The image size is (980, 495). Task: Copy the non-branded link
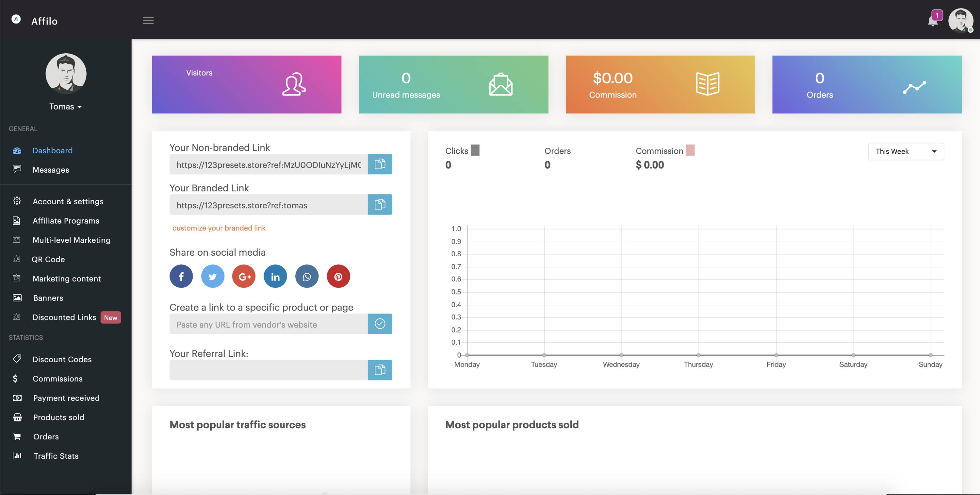tap(380, 164)
